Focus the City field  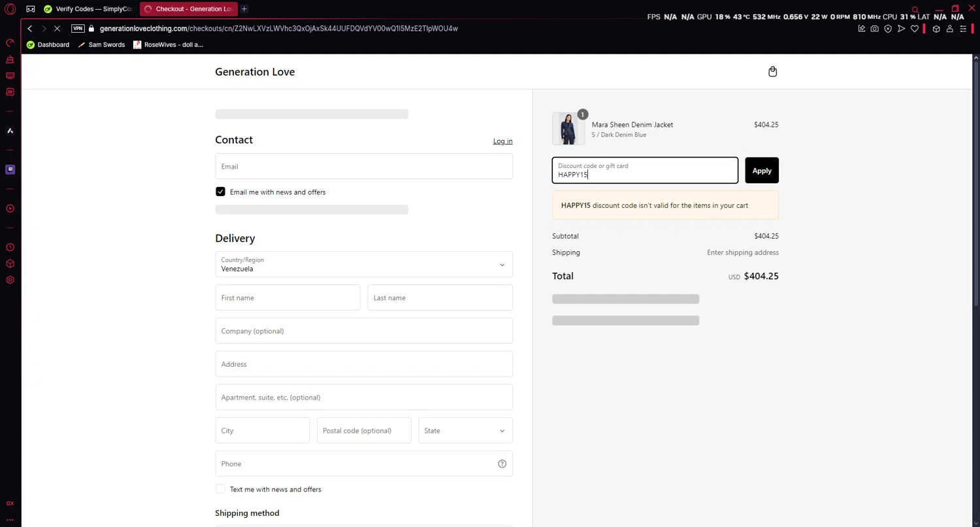tap(262, 430)
